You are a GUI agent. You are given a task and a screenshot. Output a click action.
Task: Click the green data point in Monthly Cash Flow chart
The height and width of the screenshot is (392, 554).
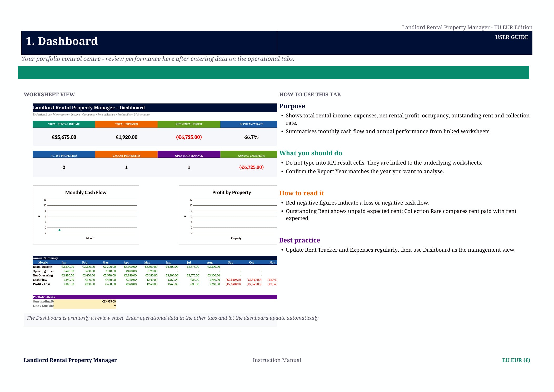(59, 230)
